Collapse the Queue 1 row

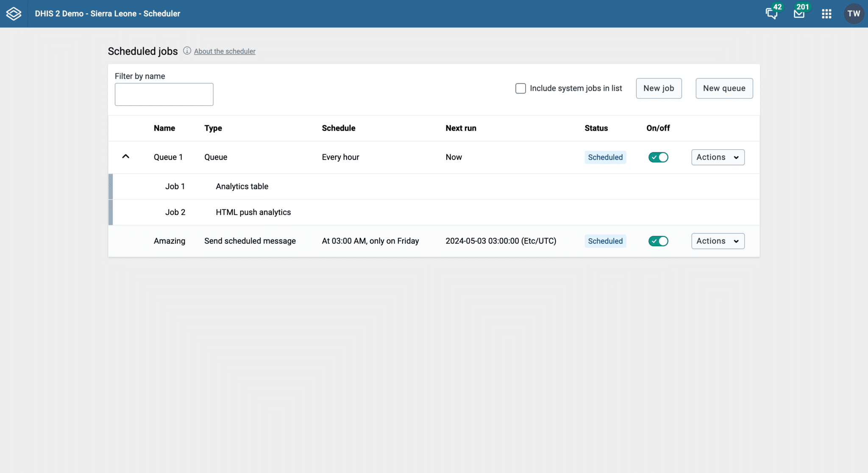[x=125, y=156]
